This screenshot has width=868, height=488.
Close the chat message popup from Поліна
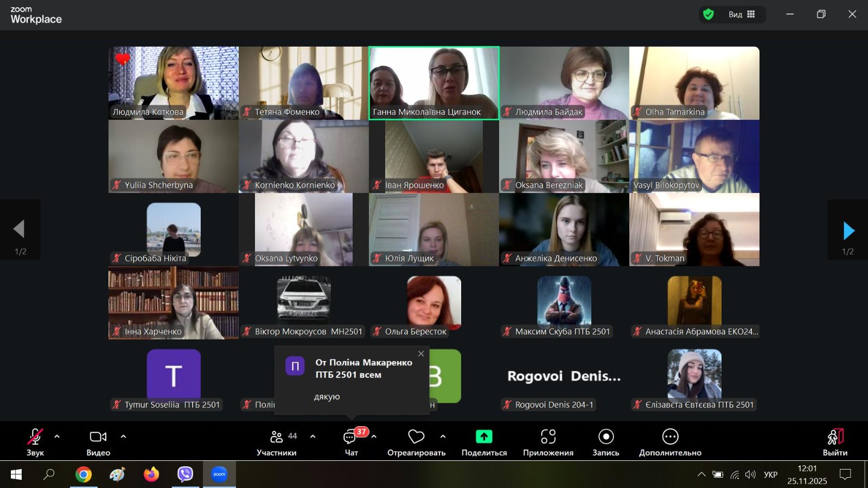421,354
